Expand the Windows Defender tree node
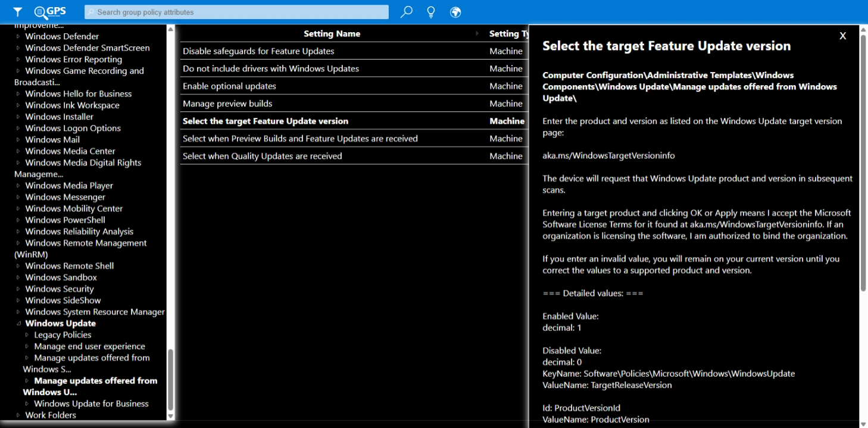The image size is (868, 428). [18, 36]
